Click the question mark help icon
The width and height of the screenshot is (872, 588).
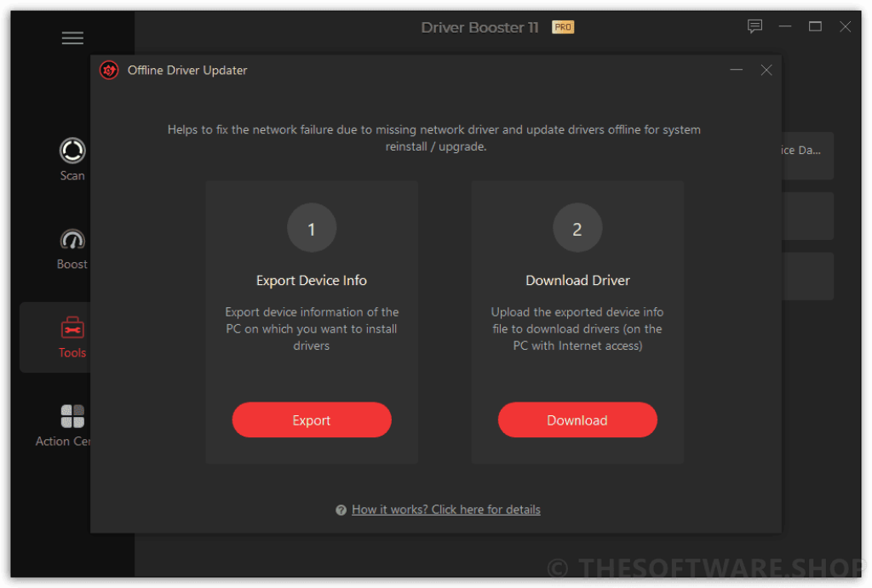(x=341, y=510)
